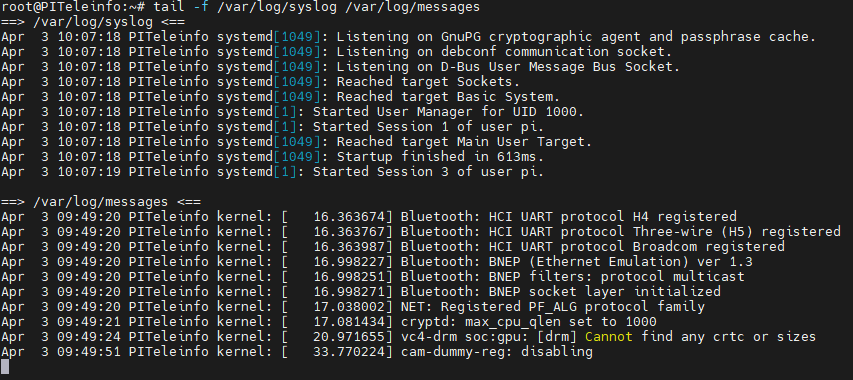853x380 pixels.
Task: Click the HCI UART protocol H4 line
Action: pyautogui.click(x=369, y=216)
